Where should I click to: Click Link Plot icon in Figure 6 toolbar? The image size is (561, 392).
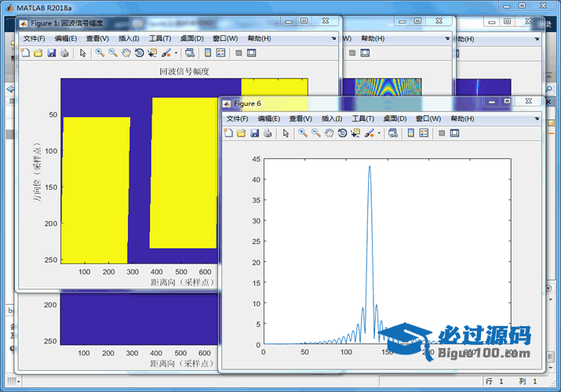pos(392,133)
